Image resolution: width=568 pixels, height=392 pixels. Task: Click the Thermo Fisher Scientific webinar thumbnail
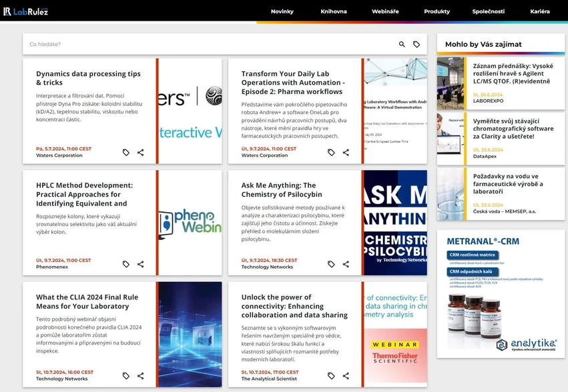(x=396, y=335)
